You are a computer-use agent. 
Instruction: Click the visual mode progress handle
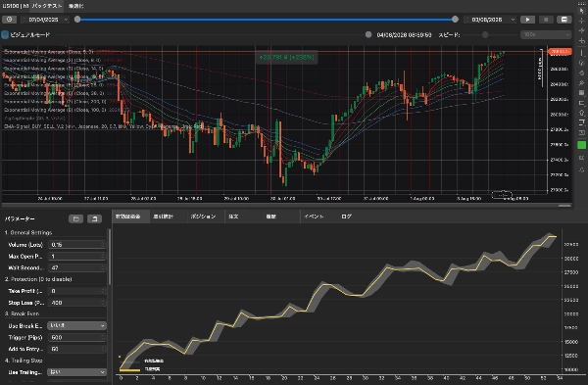[368, 34]
